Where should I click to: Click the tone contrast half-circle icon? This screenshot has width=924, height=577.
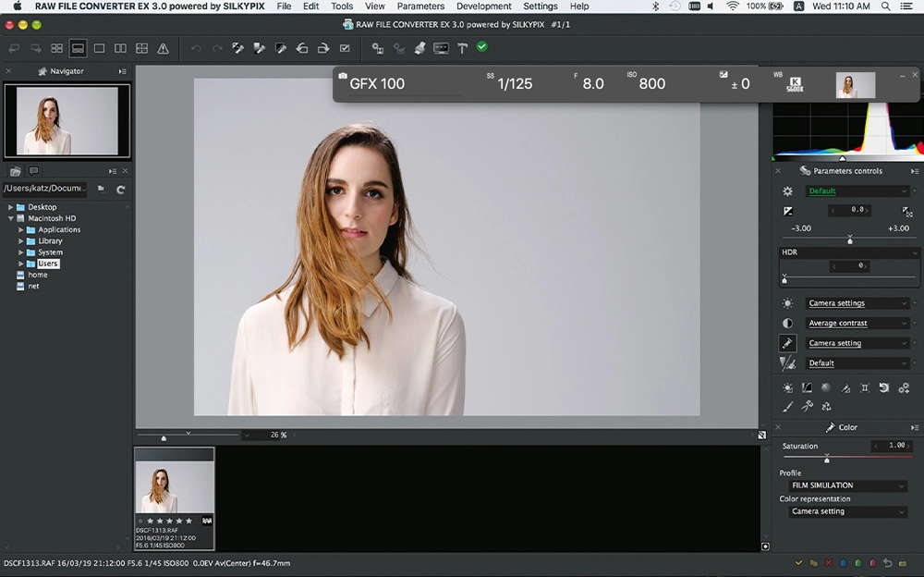click(x=788, y=324)
